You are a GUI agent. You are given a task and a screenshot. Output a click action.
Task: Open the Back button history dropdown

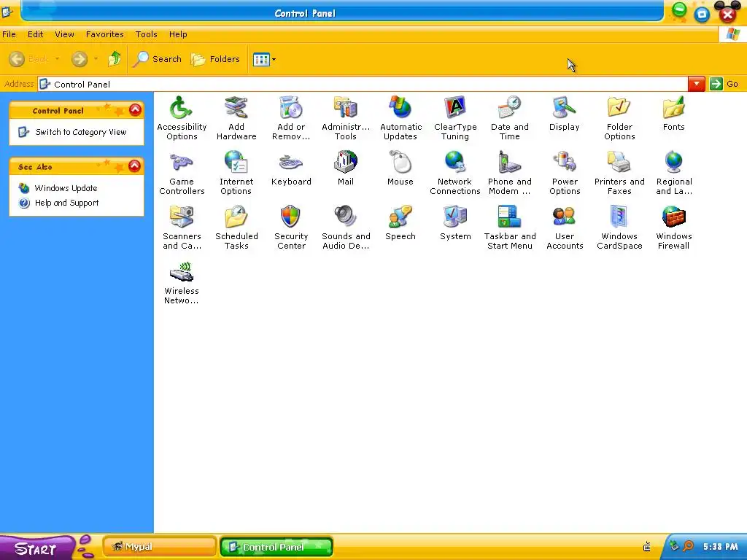point(57,59)
